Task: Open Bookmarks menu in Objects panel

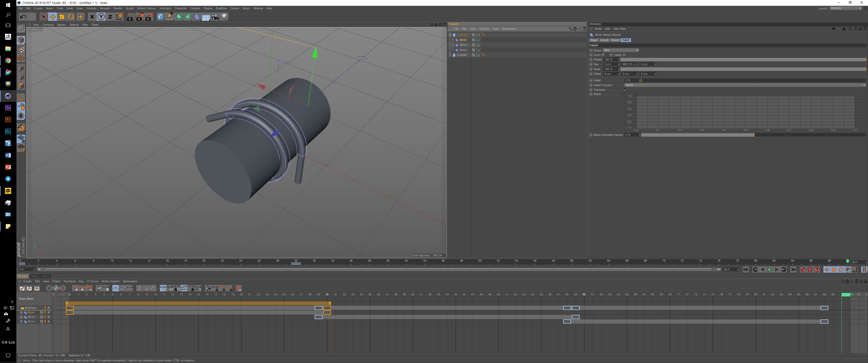Action: (x=509, y=29)
